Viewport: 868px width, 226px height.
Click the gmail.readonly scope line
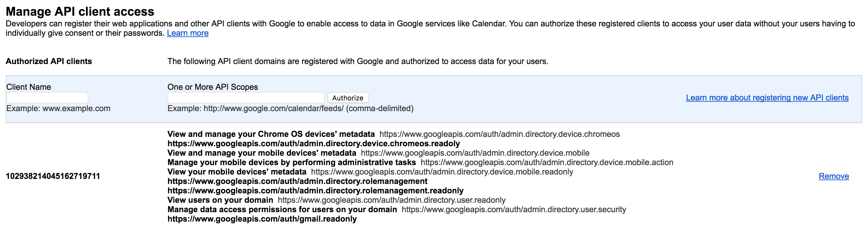tap(262, 219)
